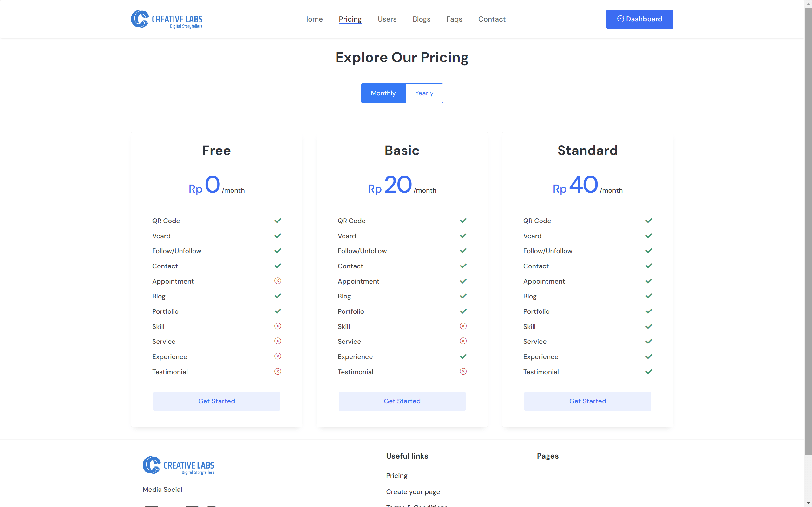
Task: Click the checkmark beside Experience in Basic plan
Action: click(x=463, y=356)
